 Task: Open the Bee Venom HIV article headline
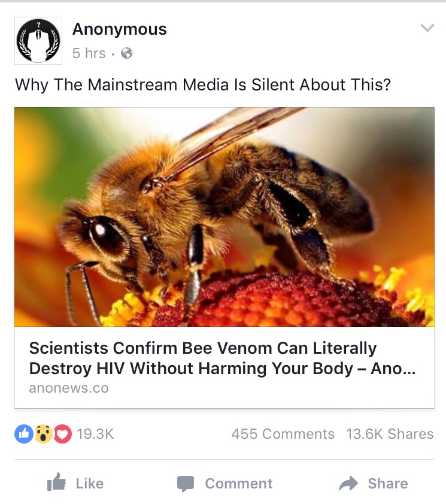coord(222,358)
